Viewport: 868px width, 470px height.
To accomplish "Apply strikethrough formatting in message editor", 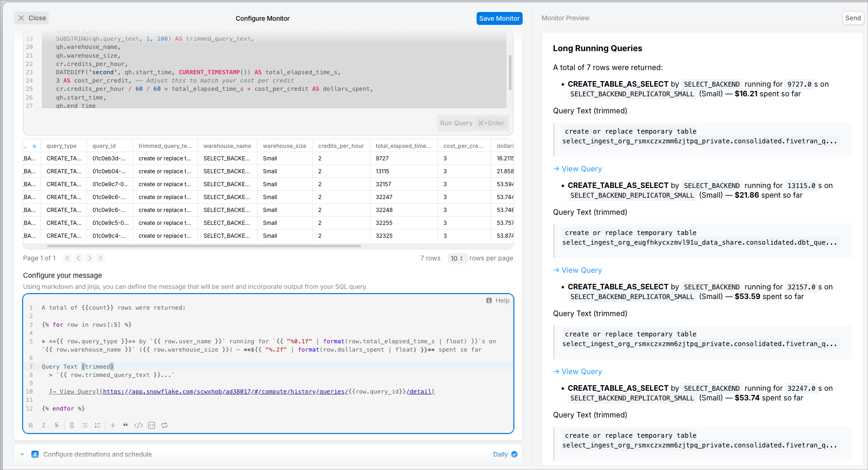I will [x=57, y=425].
